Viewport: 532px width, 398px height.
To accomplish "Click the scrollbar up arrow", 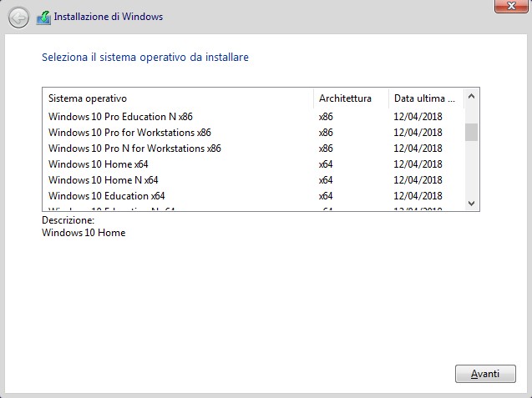I will [x=471, y=97].
